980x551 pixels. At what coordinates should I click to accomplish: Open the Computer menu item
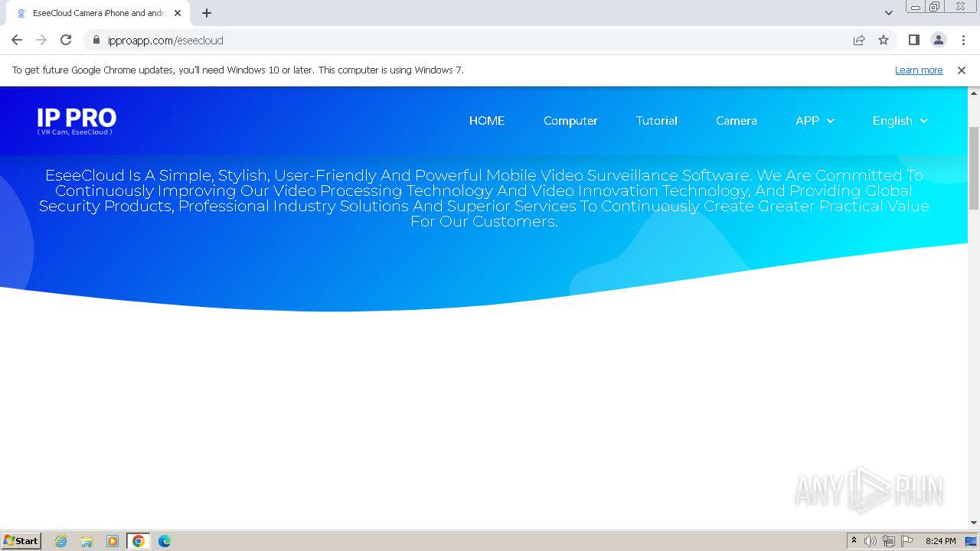pos(570,121)
